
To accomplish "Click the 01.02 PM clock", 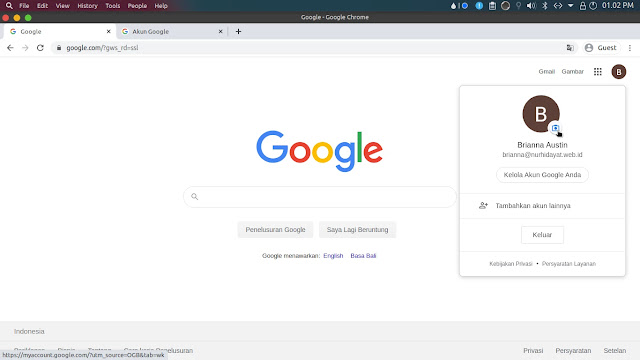I will coord(618,6).
